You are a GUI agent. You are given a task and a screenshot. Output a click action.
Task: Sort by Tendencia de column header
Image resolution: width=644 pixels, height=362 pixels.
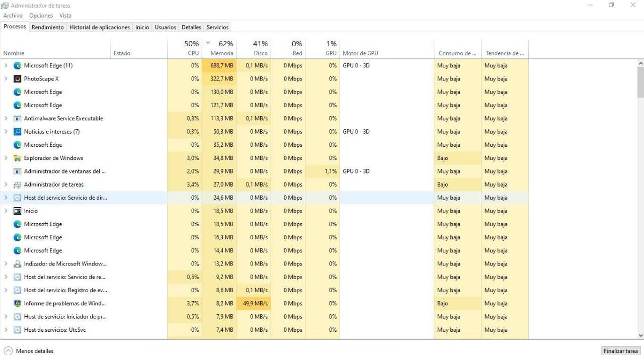click(505, 49)
